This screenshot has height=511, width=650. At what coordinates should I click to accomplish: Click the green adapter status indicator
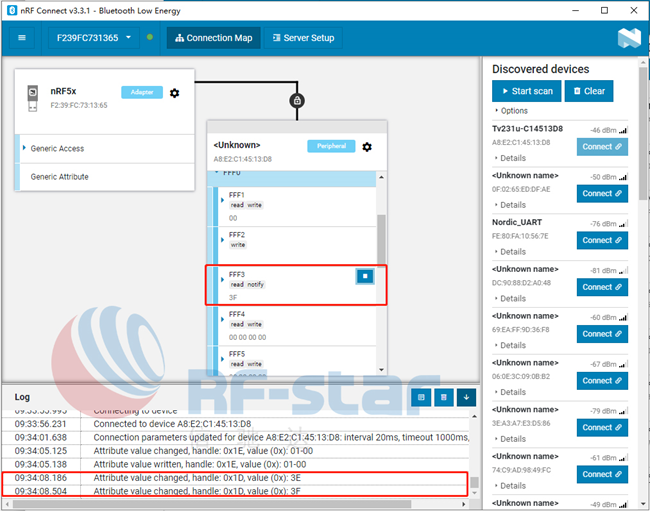[150, 37]
